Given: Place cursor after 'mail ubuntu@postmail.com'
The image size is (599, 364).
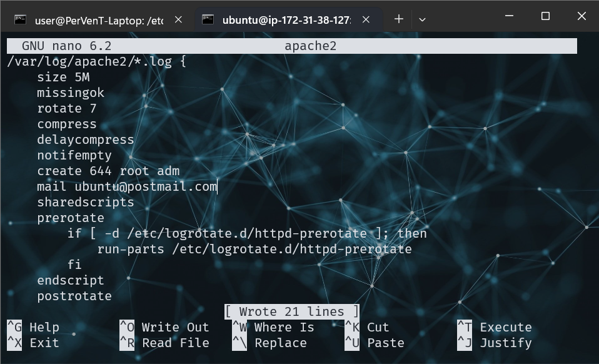Looking at the screenshot, I should [218, 186].
